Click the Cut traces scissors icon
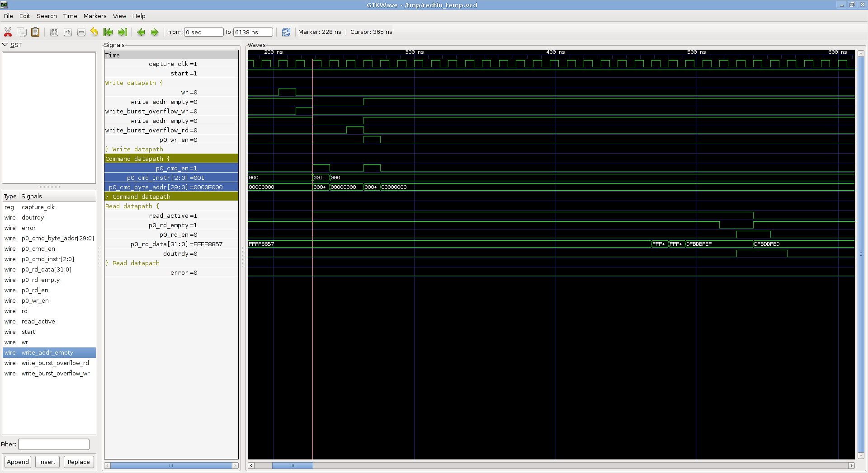868x473 pixels. click(8, 32)
